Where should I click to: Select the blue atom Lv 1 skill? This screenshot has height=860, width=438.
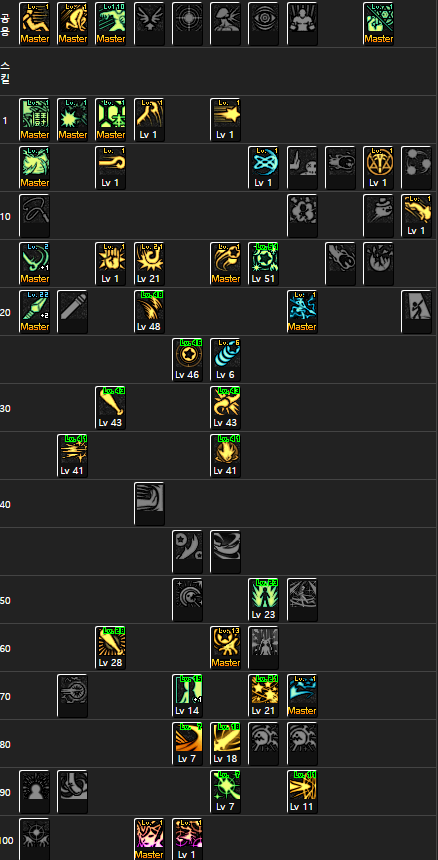click(x=263, y=168)
